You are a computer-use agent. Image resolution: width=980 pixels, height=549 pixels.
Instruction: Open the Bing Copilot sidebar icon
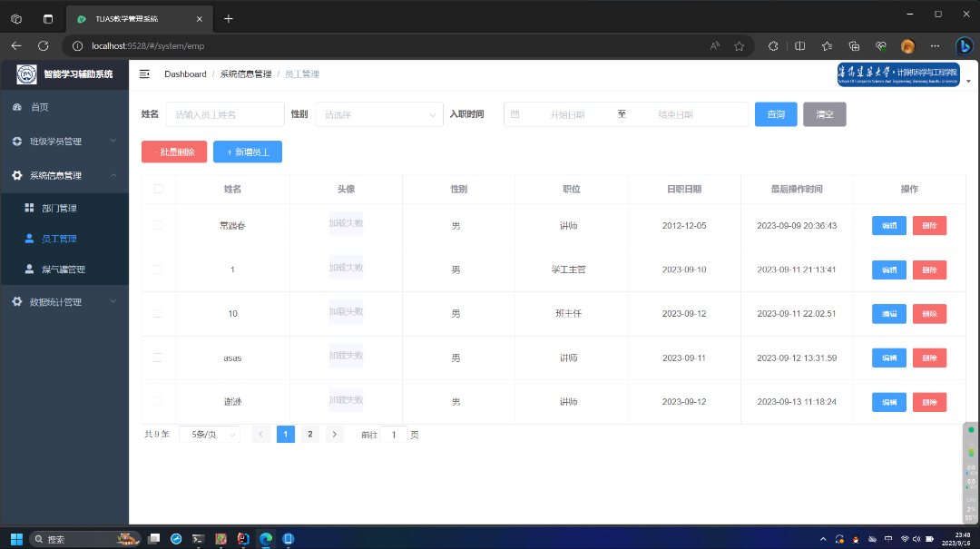click(x=964, y=45)
